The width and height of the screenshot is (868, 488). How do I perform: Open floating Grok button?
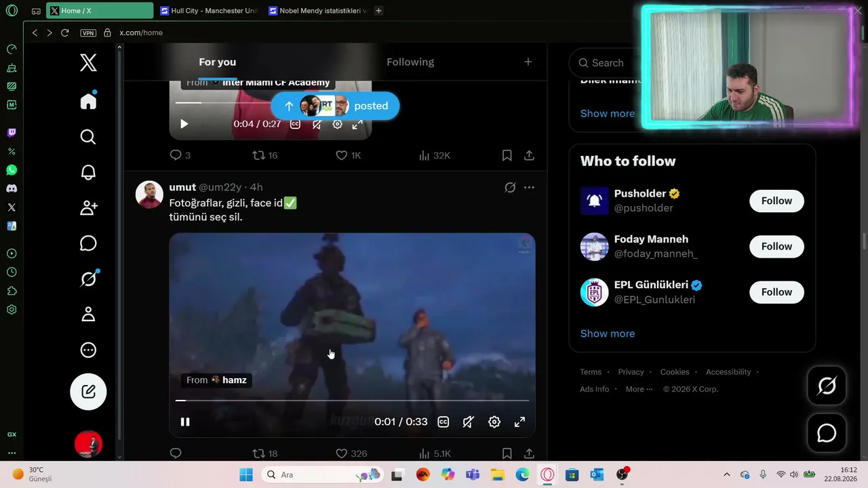pyautogui.click(x=827, y=386)
